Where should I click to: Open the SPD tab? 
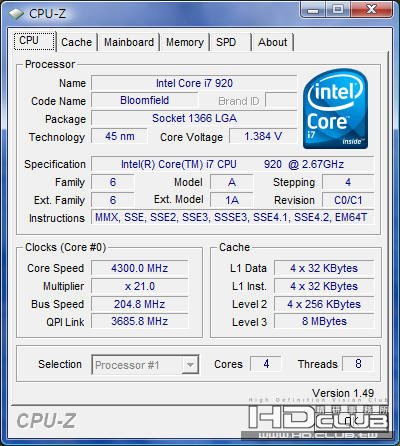[x=230, y=42]
